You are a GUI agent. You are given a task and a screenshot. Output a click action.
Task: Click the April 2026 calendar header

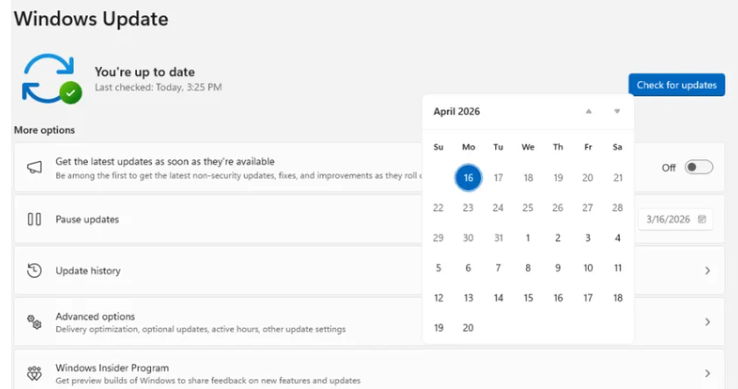point(457,111)
